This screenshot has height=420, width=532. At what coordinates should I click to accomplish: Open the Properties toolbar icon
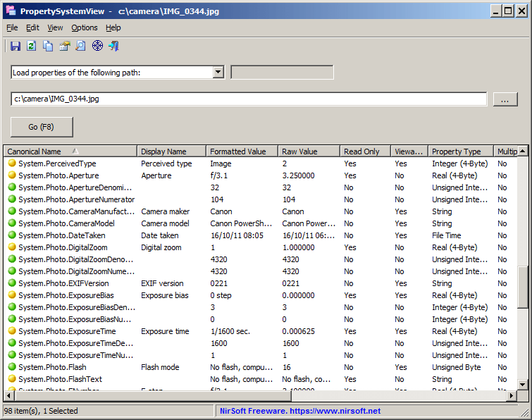(x=64, y=46)
